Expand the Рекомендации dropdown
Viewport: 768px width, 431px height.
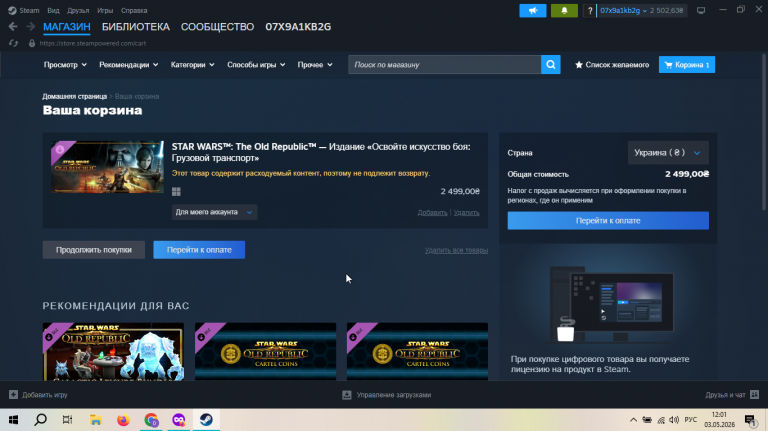(129, 65)
